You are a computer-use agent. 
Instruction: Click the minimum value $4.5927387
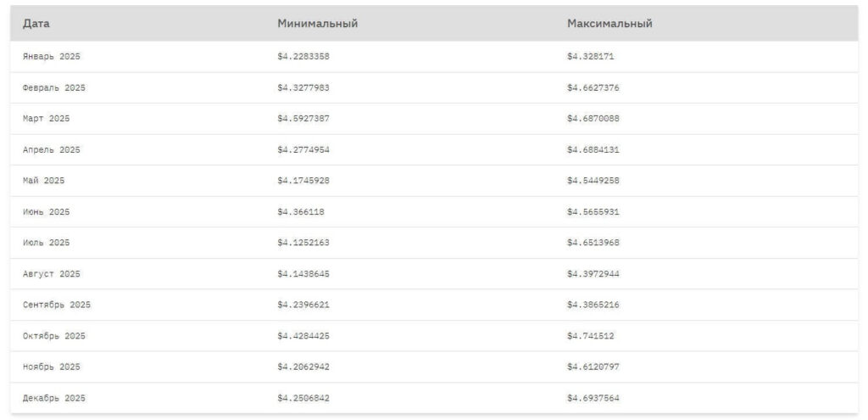point(303,119)
